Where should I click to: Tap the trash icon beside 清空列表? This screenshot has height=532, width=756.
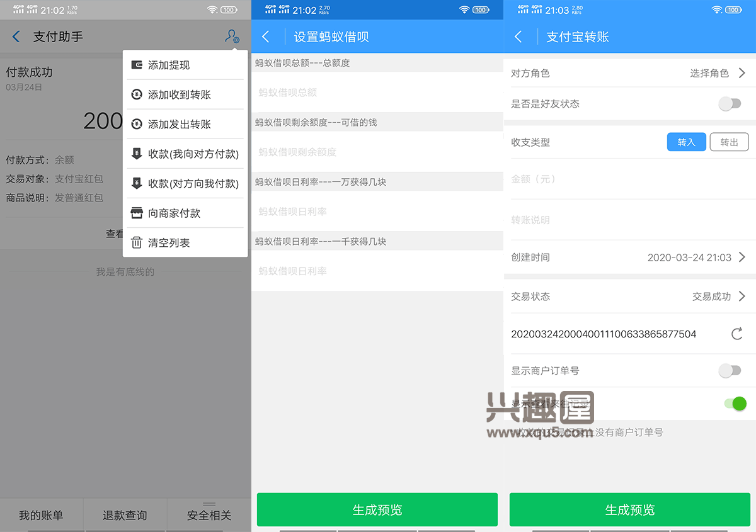pyautogui.click(x=137, y=242)
